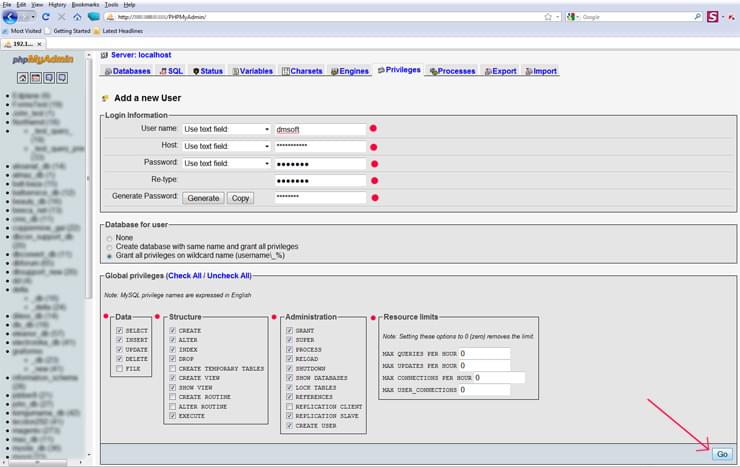This screenshot has height=467, width=740.
Task: Reload the page with the refresh icon
Action: (46, 17)
